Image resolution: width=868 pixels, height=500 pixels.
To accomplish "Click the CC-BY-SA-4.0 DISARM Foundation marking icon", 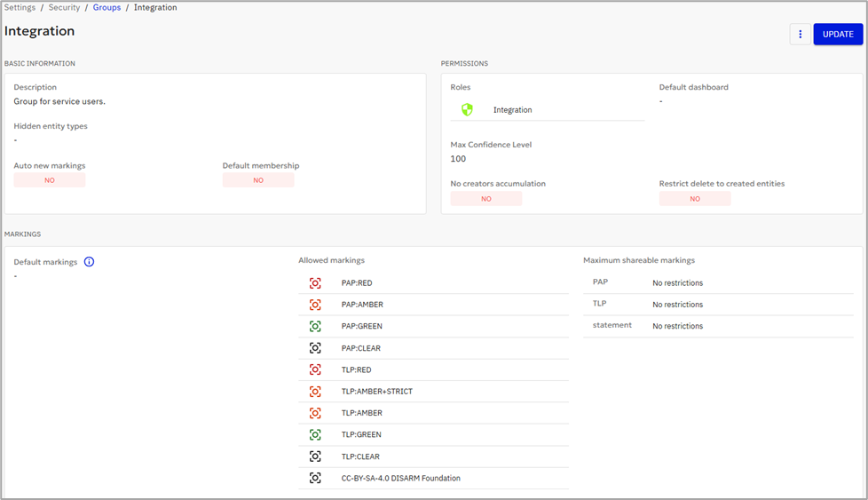I will (315, 478).
